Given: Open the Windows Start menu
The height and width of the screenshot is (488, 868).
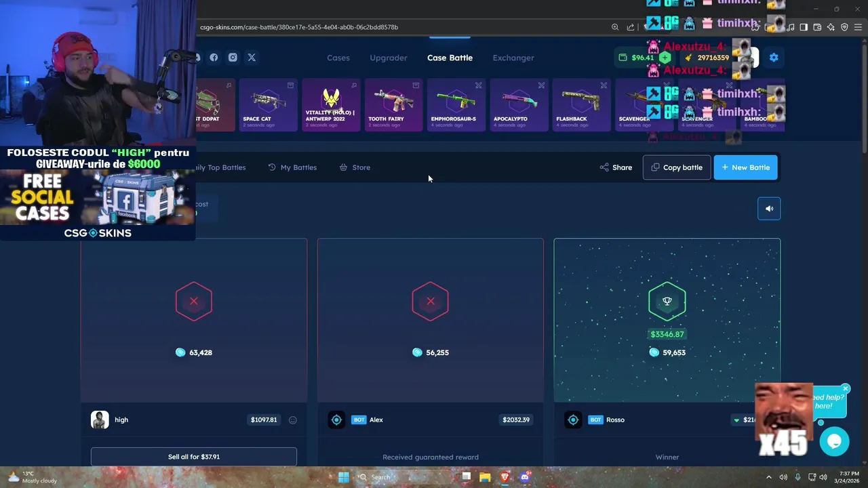Looking at the screenshot, I should click(x=344, y=477).
